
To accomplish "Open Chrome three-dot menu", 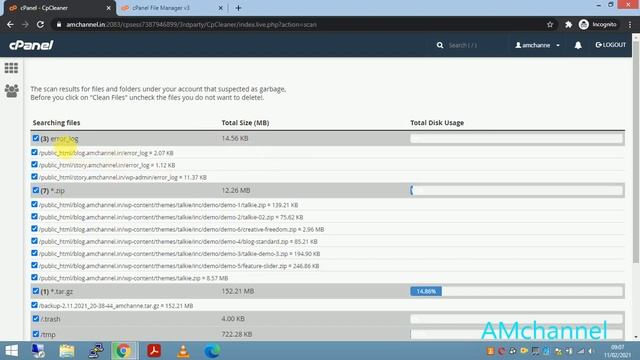I will [x=630, y=24].
